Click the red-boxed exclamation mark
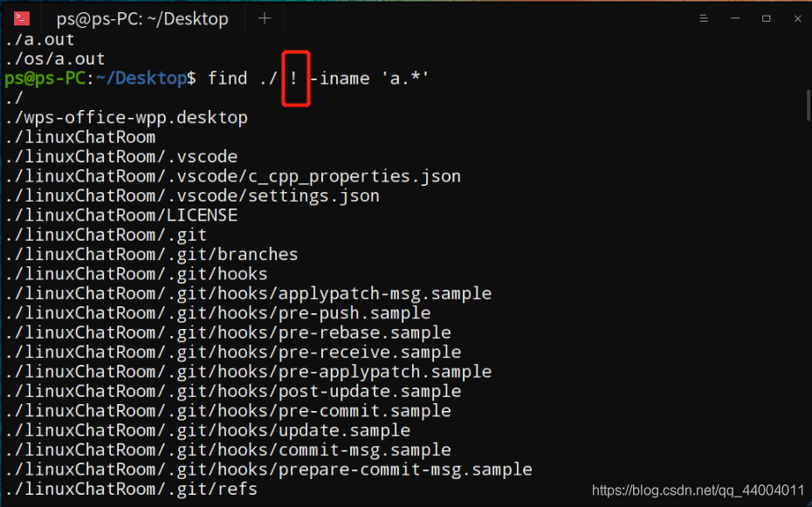This screenshot has height=507, width=812. (x=294, y=79)
